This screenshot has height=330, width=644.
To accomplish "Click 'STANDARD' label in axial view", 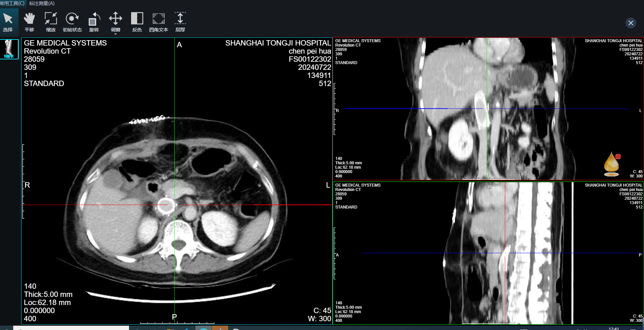I will [x=44, y=84].
